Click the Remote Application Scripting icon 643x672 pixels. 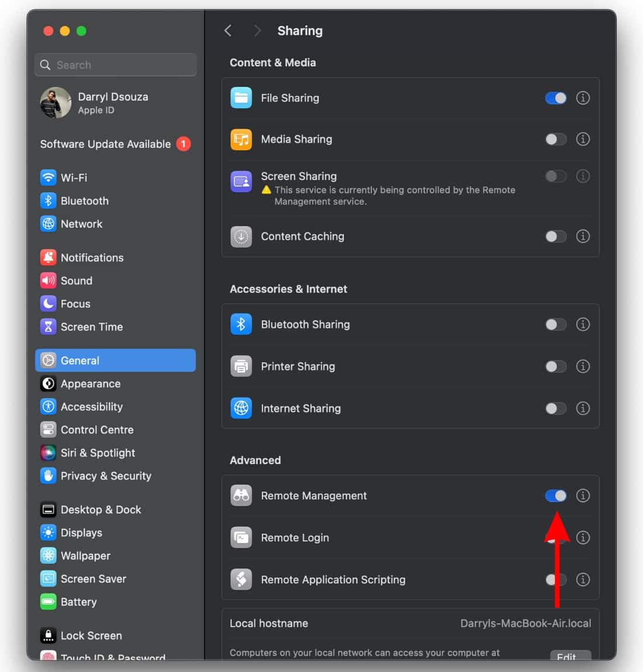click(241, 580)
